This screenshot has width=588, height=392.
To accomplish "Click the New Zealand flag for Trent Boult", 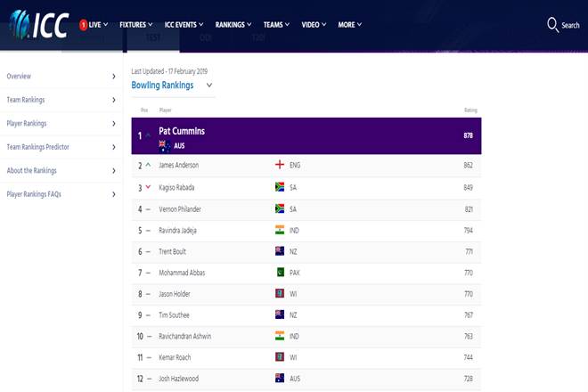I will tap(280, 251).
